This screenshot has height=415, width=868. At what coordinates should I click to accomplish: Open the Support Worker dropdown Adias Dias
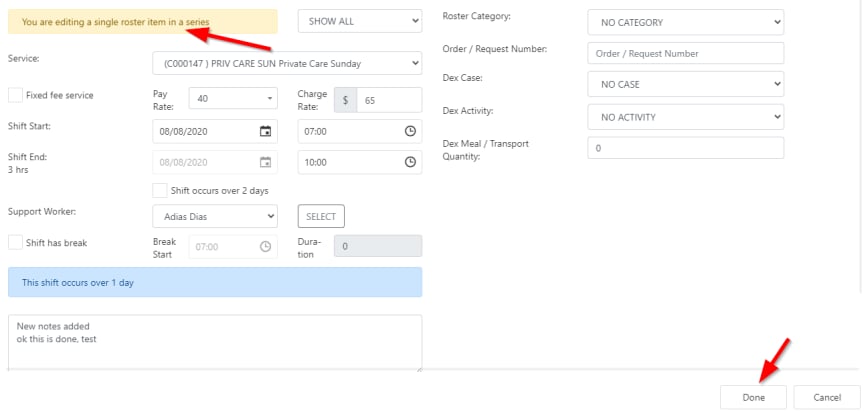click(215, 216)
